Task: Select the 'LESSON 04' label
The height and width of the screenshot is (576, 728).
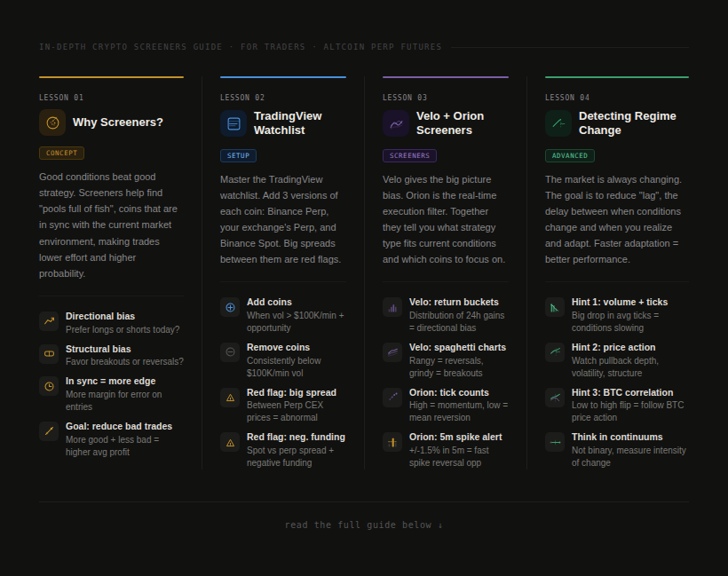Action: click(x=567, y=98)
